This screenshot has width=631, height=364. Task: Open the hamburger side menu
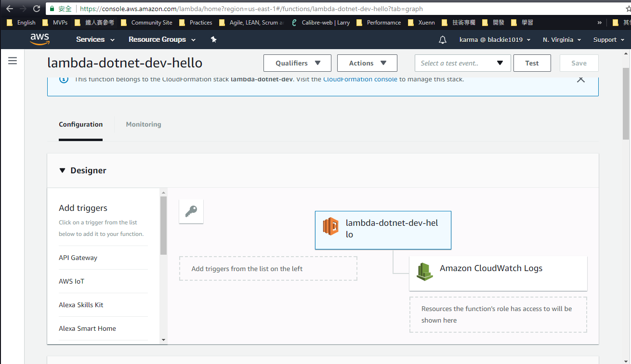[13, 61]
